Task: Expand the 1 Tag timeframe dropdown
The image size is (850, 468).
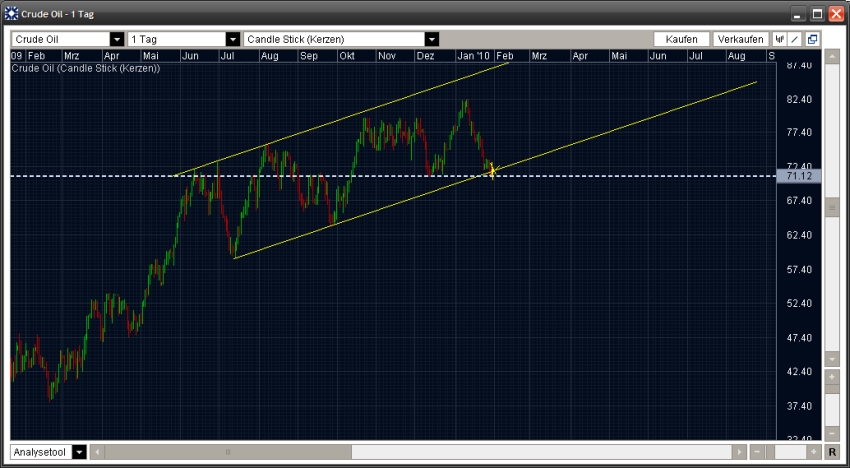Action: [183, 40]
